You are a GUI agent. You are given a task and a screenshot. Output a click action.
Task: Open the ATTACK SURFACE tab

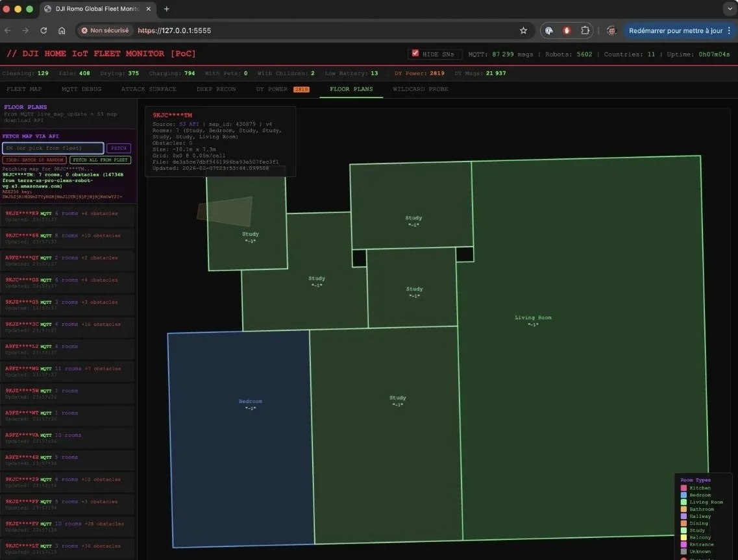pyautogui.click(x=149, y=89)
